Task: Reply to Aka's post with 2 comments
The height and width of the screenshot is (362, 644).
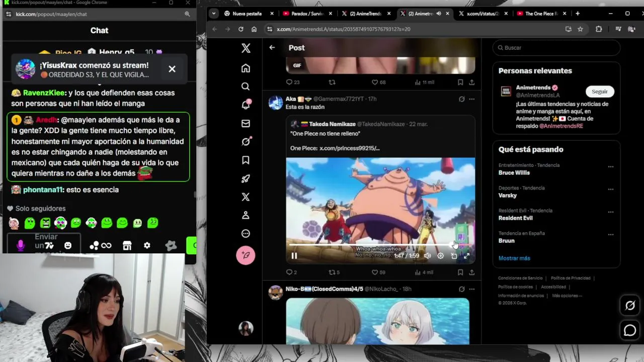Action: pyautogui.click(x=291, y=272)
